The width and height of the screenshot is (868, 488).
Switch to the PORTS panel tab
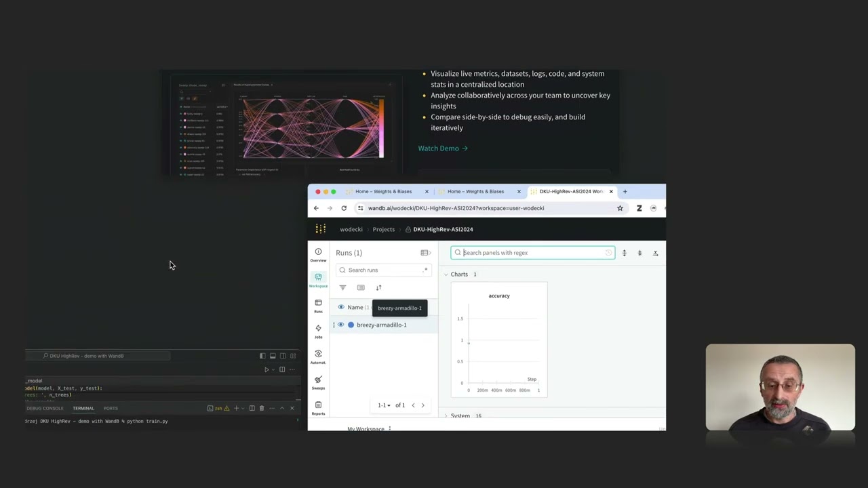pyautogui.click(x=111, y=408)
